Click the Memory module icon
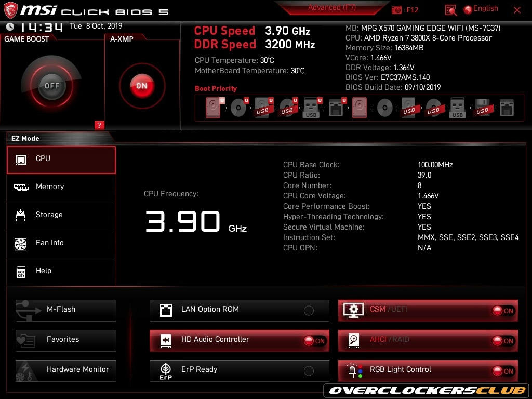532x399 pixels. pos(21,187)
